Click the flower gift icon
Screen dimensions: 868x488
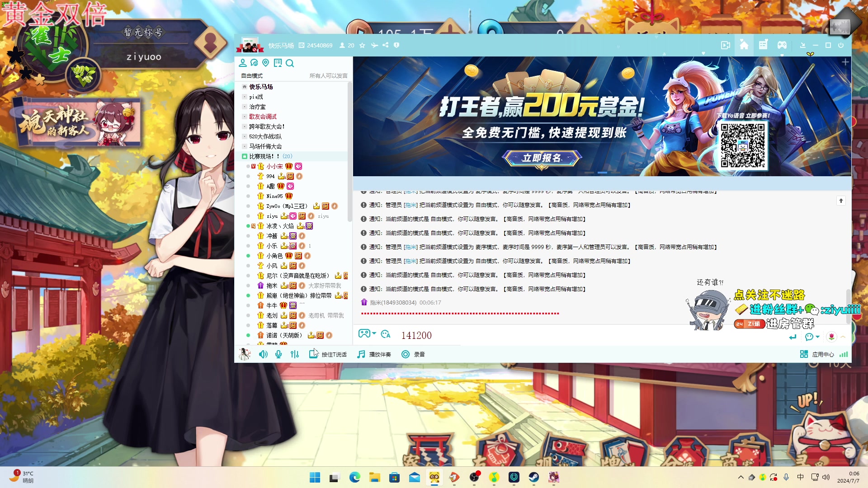tap(831, 337)
